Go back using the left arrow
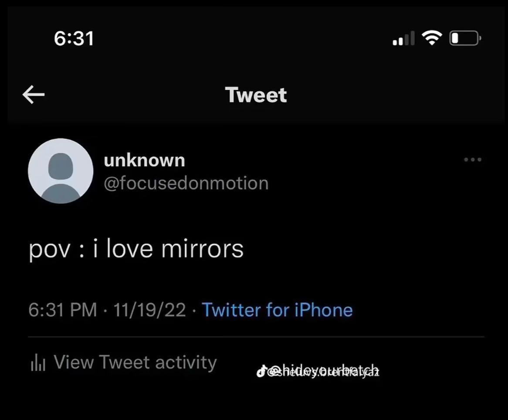 pyautogui.click(x=34, y=94)
